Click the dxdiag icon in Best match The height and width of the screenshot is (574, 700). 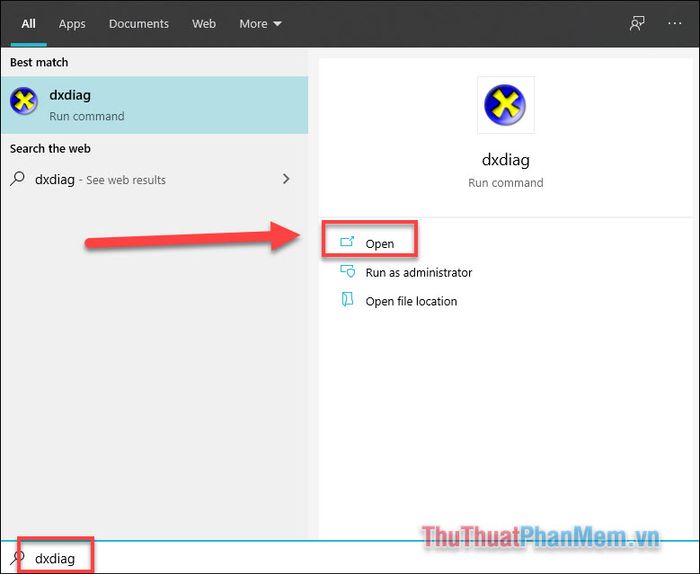pos(24,101)
